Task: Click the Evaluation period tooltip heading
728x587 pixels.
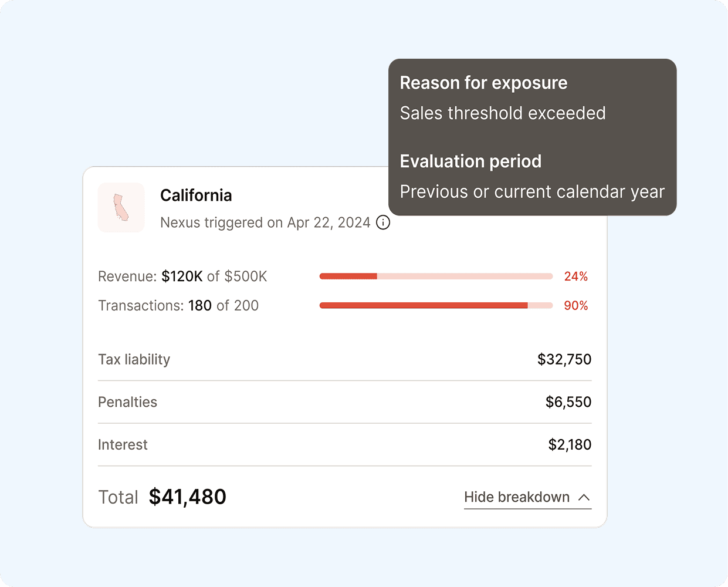Action: (470, 161)
